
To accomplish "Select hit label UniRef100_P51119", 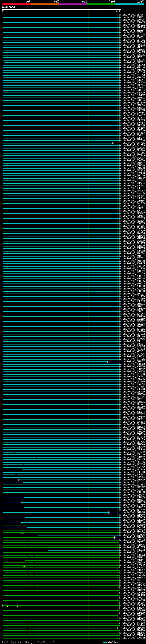I will tap(134, 289).
